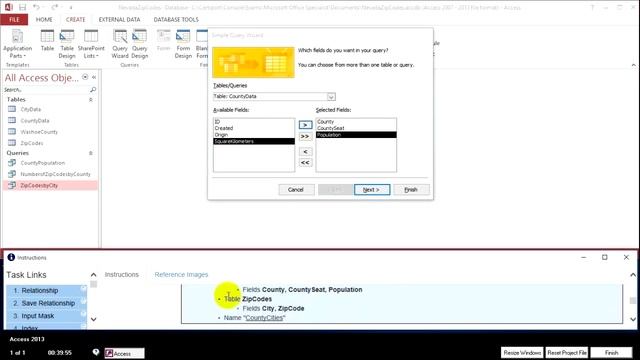Select Population in Selected Fields list
Viewport: 640px width, 360px height.
coord(356,135)
